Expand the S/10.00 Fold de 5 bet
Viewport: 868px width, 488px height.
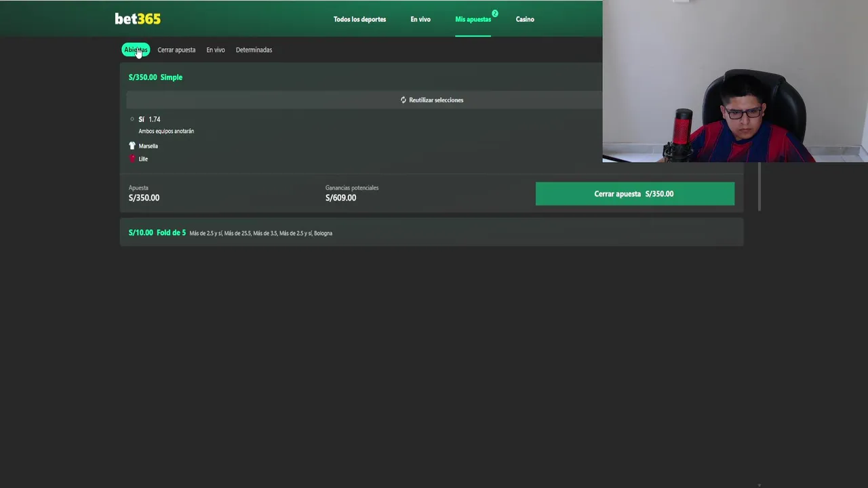(x=431, y=232)
